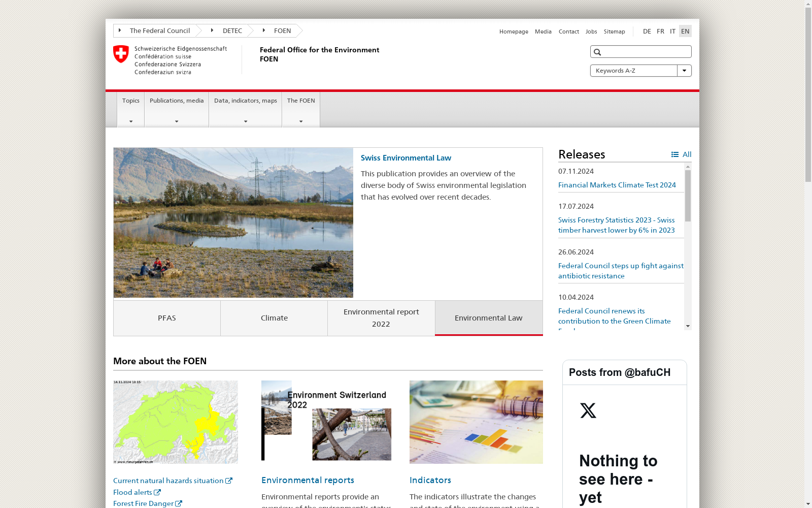
Task: Expand The FOEN menu
Action: (x=301, y=109)
